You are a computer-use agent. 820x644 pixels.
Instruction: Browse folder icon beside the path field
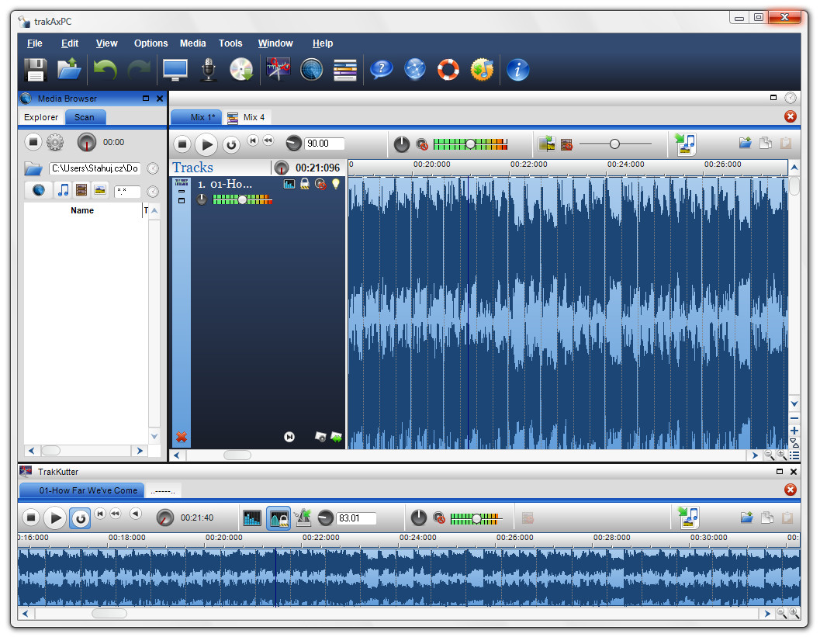point(33,168)
